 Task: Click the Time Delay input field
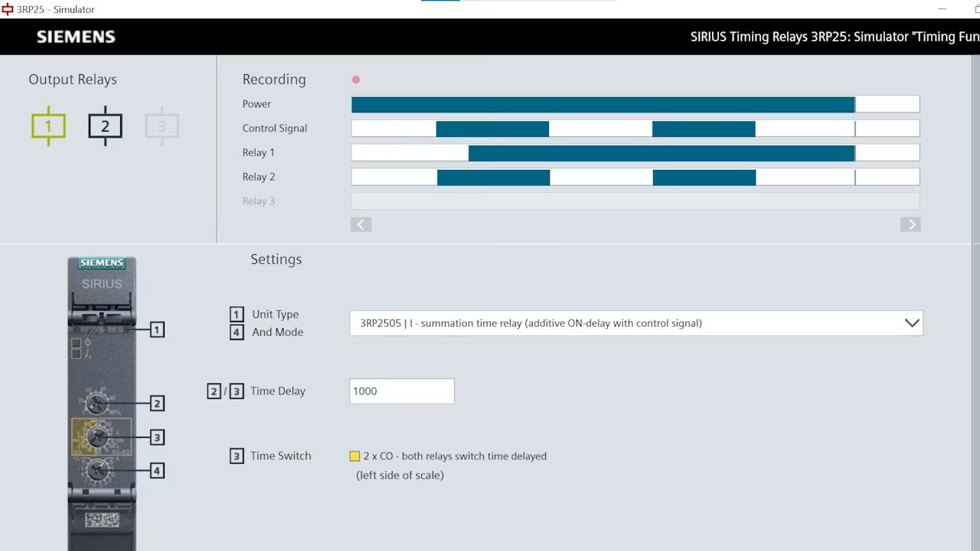pos(402,391)
